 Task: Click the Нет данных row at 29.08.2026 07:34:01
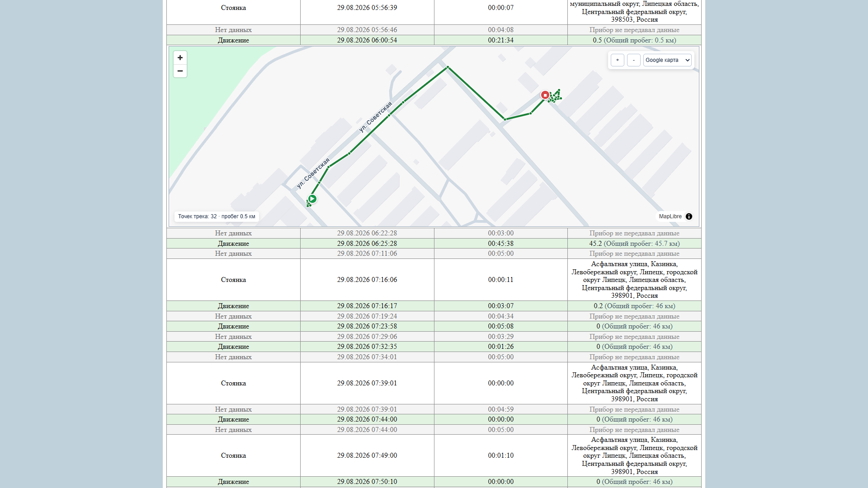[x=434, y=357]
